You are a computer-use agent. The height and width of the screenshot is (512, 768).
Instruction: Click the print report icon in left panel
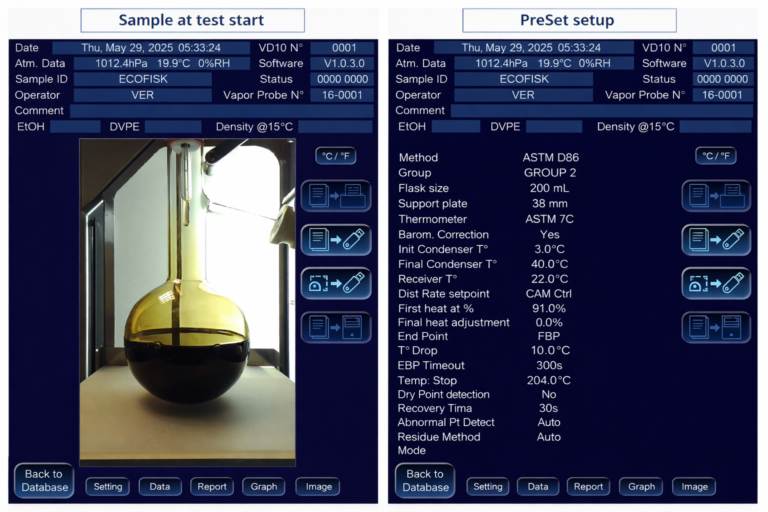[x=335, y=195]
